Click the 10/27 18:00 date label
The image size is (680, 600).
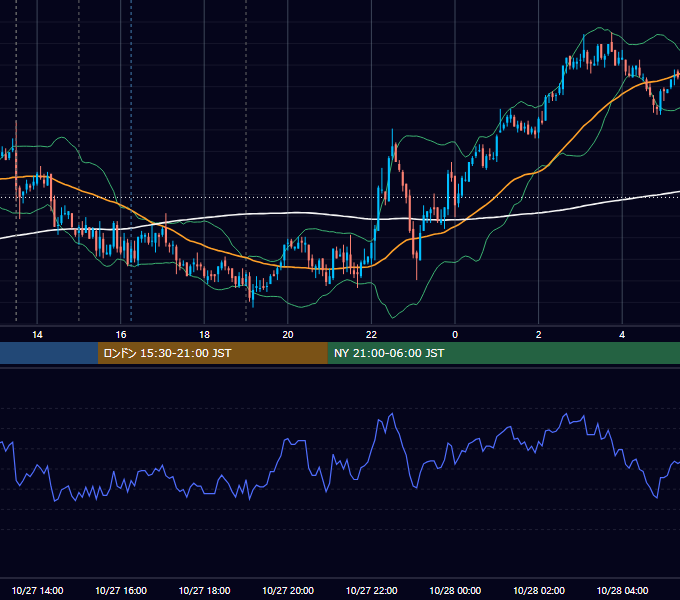[x=204, y=590]
